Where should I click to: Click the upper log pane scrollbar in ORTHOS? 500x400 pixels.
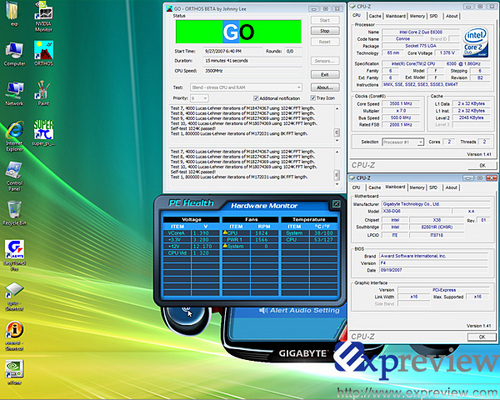(x=337, y=125)
